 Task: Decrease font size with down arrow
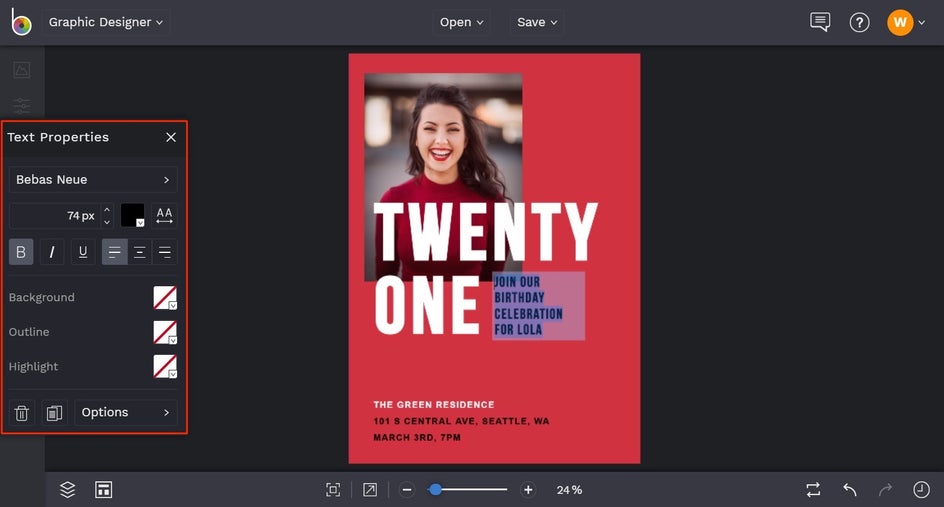pyautogui.click(x=107, y=222)
